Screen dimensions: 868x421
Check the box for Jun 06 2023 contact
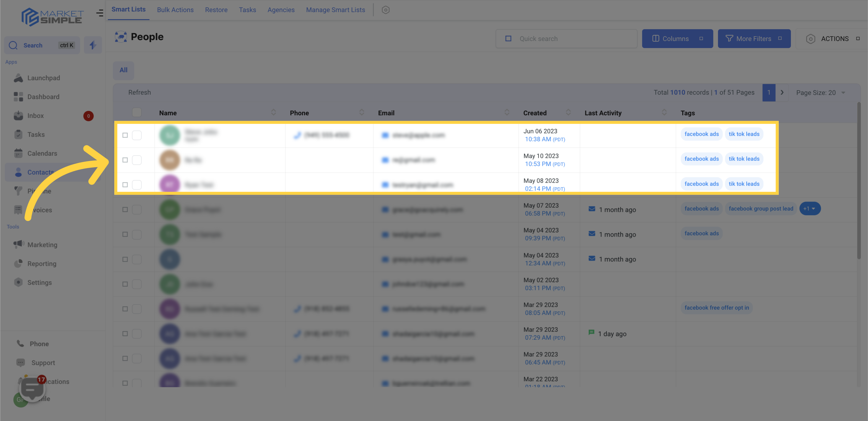[136, 135]
